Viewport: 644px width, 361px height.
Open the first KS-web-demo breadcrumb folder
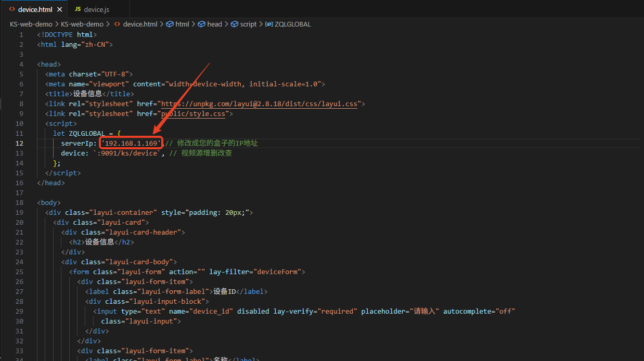pyautogui.click(x=31, y=24)
